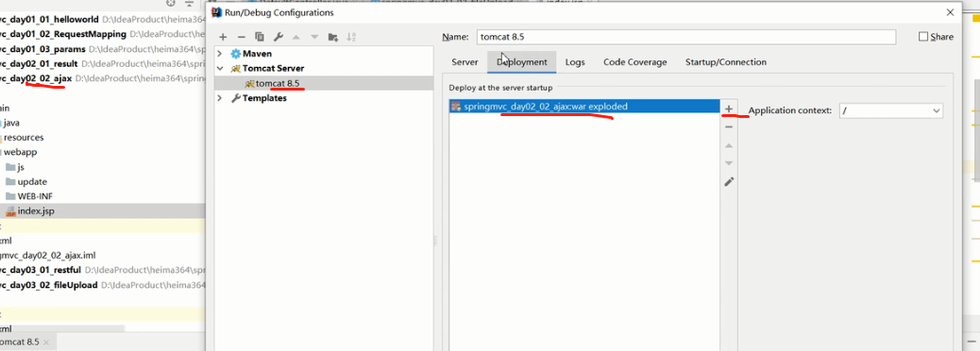Move configuration down arrow in toolbar

pyautogui.click(x=314, y=37)
